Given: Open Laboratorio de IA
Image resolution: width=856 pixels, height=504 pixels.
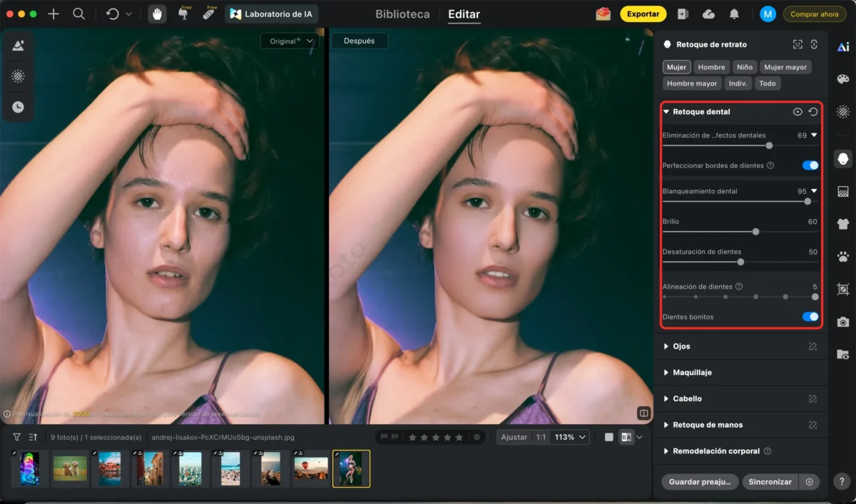Looking at the screenshot, I should click(x=271, y=13).
